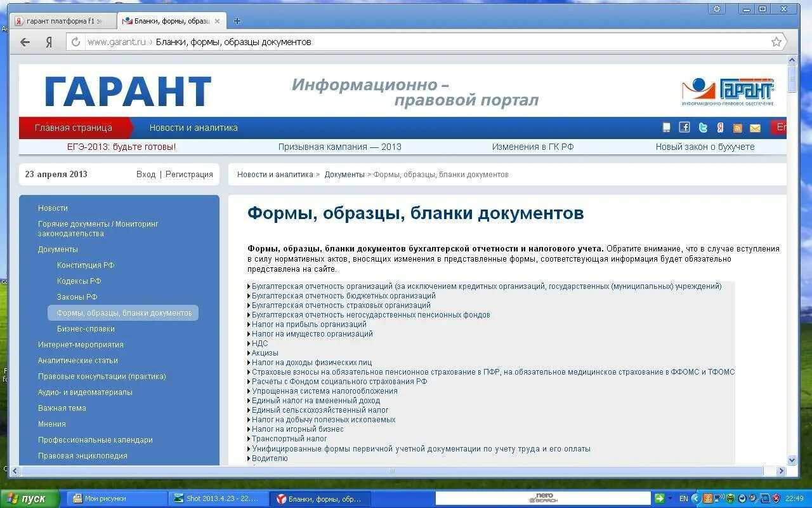This screenshot has width=812, height=508.
Task: Open the 'Новый закон о бухучете' link
Action: (705, 147)
